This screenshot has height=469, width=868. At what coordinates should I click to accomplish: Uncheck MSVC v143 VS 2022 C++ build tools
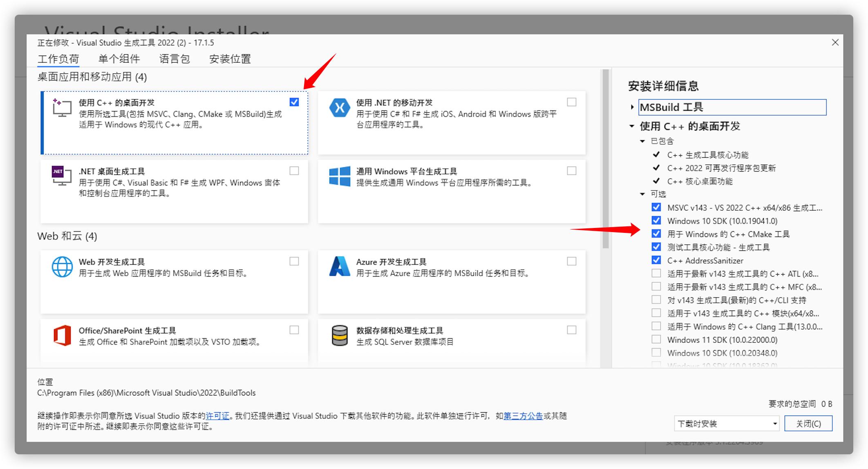pos(656,208)
